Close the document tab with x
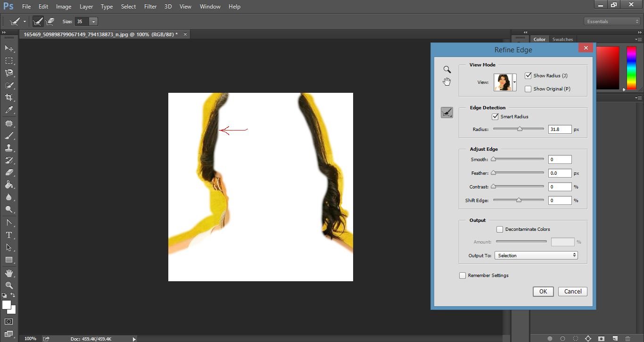The height and width of the screenshot is (342, 644). click(185, 34)
